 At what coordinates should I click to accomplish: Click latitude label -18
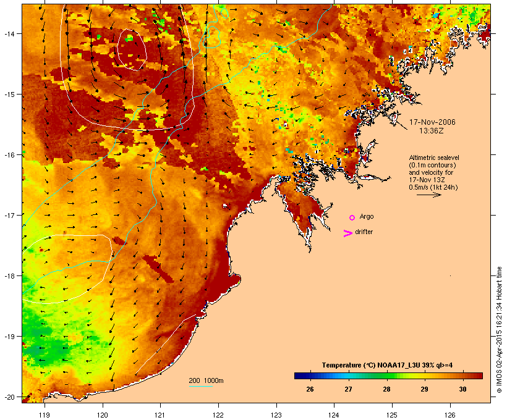(9, 275)
